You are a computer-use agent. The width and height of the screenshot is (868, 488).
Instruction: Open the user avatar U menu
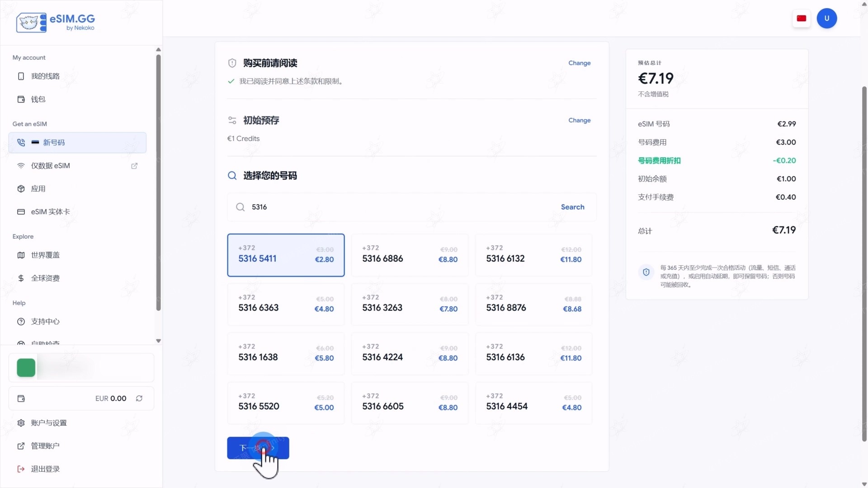(x=827, y=19)
